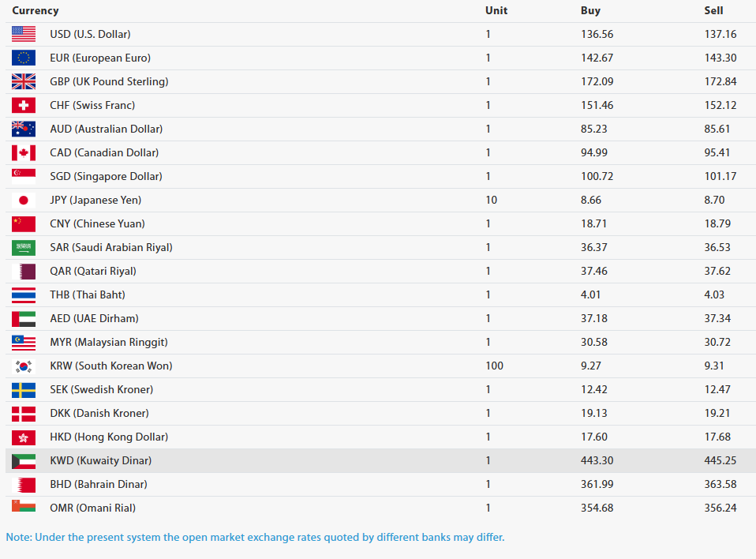Click the GBP buy rate 172.09
This screenshot has width=756, height=559.
pos(597,81)
